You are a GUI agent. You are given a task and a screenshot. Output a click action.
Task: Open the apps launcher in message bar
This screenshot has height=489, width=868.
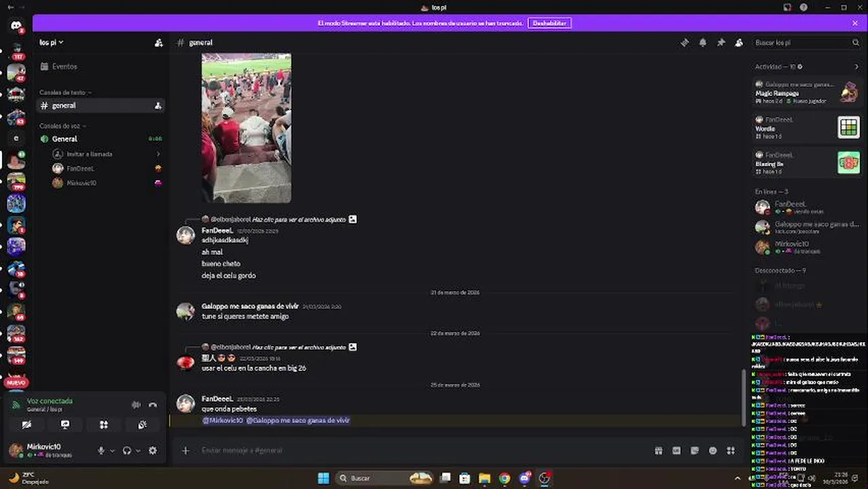coord(731,450)
